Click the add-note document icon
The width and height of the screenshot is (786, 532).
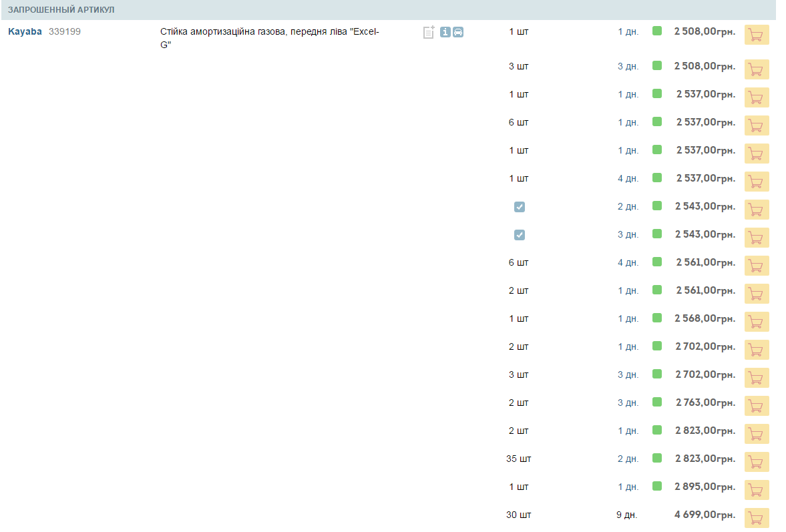(429, 32)
